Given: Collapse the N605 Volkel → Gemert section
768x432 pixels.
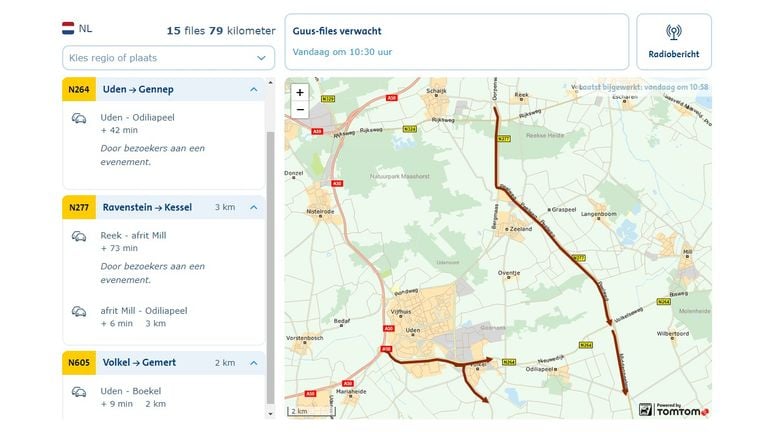Looking at the screenshot, I should [x=254, y=363].
